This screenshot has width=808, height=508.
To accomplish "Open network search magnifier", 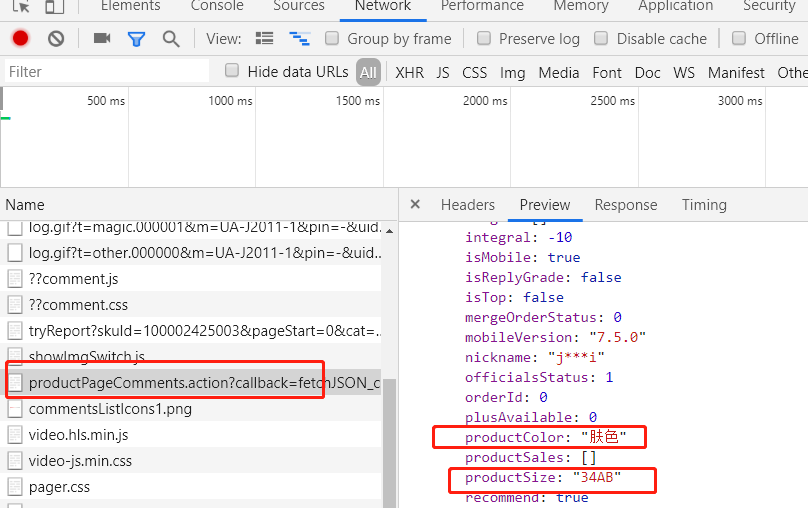I will pos(171,39).
